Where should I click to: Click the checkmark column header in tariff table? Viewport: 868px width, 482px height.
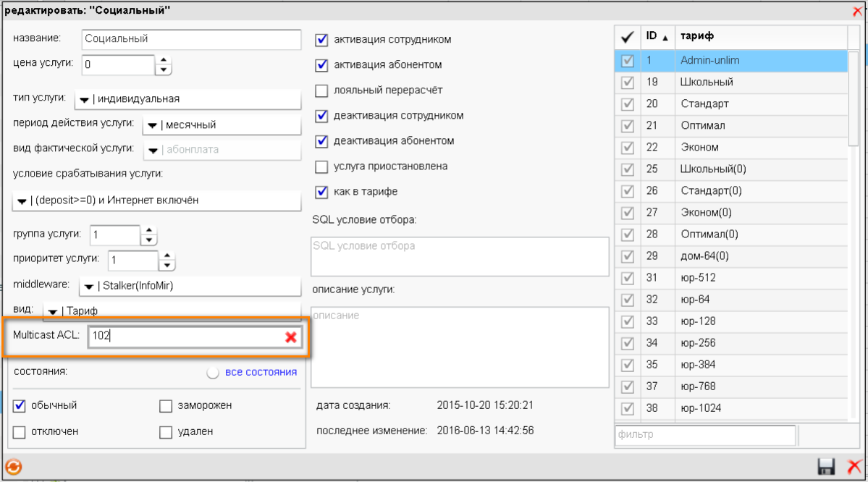tap(628, 36)
